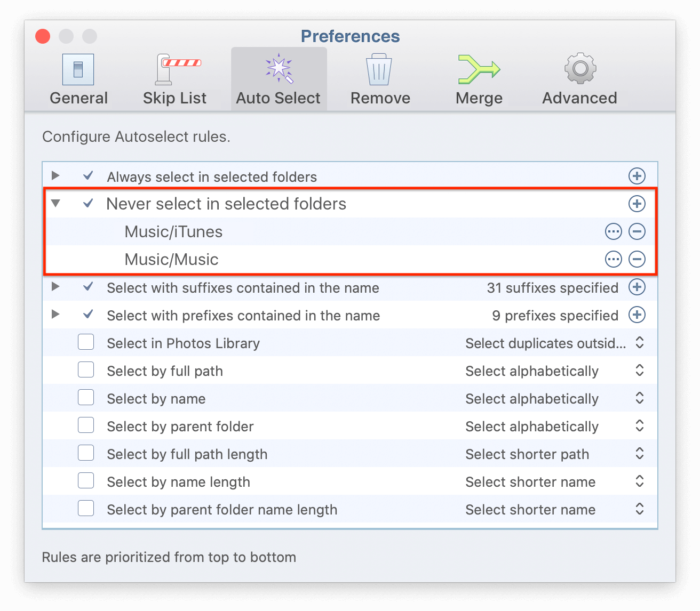Add folder to Always select in selected folders
Image resolution: width=700 pixels, height=611 pixels.
(x=637, y=176)
